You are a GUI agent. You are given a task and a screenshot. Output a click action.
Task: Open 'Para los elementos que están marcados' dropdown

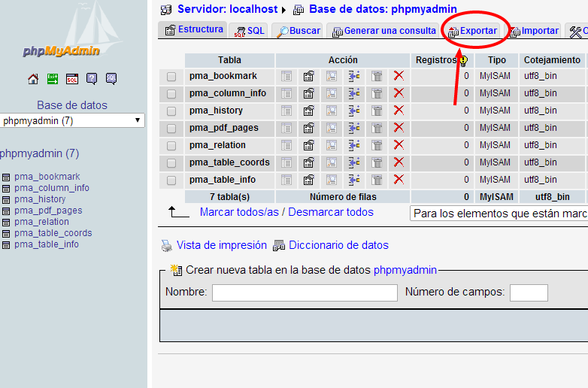[x=499, y=214]
